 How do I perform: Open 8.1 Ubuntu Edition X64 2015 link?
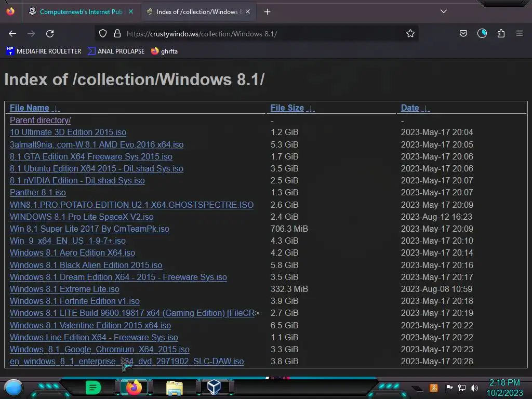tap(96, 169)
